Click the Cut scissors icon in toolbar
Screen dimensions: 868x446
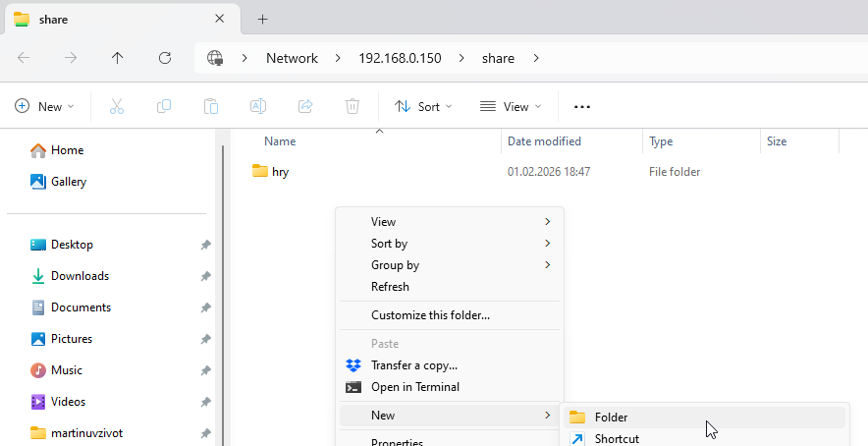(117, 106)
